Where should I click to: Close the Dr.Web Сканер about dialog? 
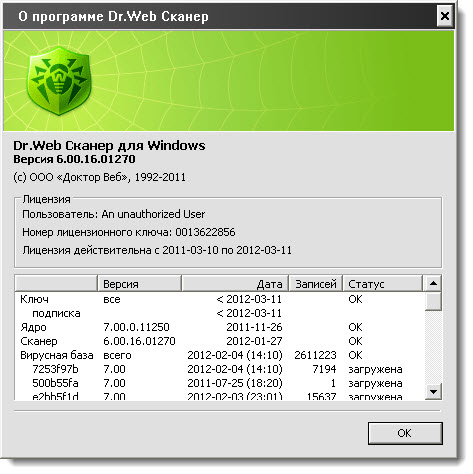coord(444,16)
